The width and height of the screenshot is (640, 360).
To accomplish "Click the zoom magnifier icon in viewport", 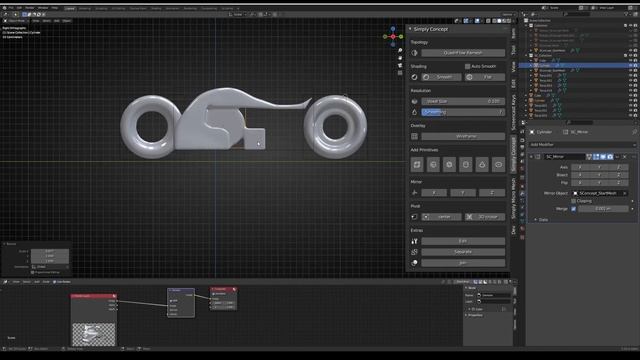I will pos(400,51).
